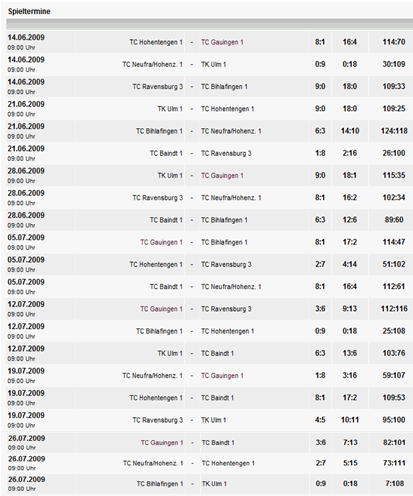
Task: Select TC Baindt 1 in 21.06.2009 match
Action: [x=166, y=153]
